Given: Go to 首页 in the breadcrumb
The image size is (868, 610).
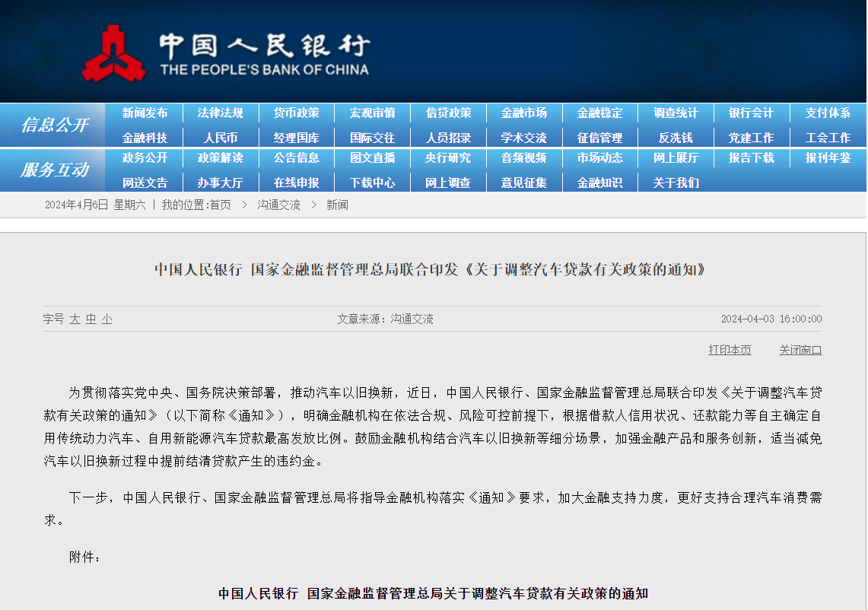Looking at the screenshot, I should tap(221, 205).
